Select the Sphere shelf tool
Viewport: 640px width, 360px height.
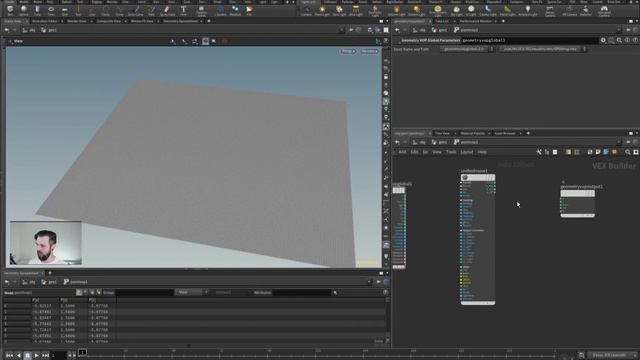coord(24,10)
